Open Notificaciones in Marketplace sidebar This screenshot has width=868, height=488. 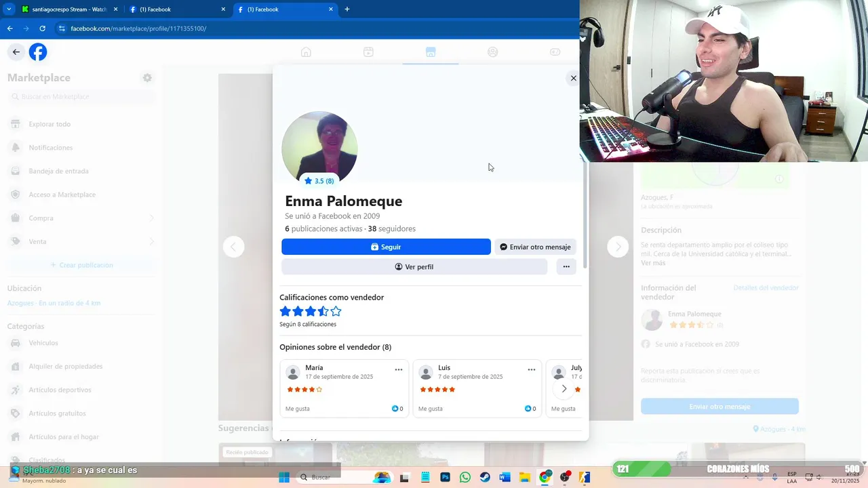pos(81,148)
